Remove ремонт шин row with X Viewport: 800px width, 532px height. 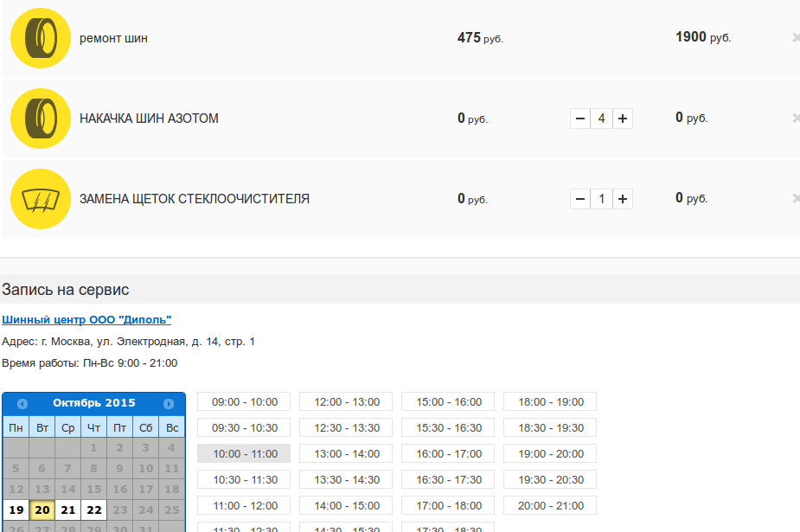pyautogui.click(x=796, y=38)
